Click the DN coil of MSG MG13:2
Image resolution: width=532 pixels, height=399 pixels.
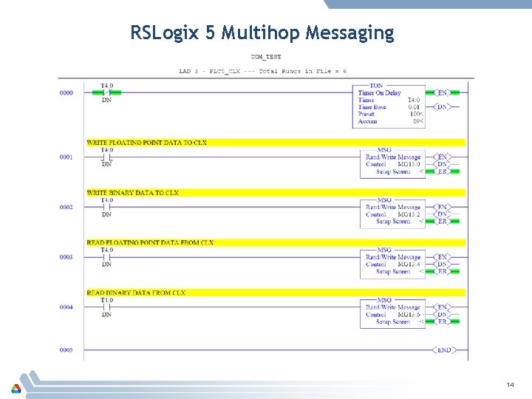tap(443, 214)
